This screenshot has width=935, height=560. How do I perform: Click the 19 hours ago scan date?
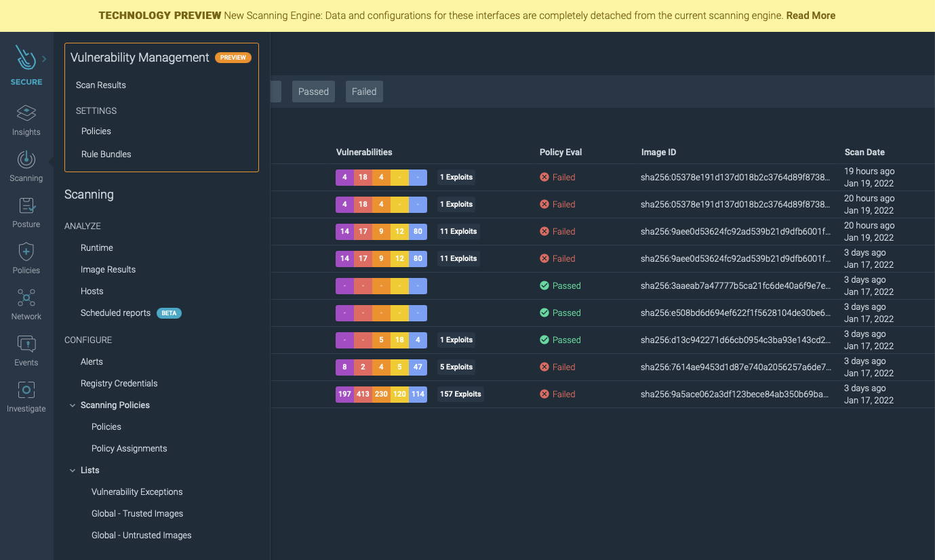869,172
